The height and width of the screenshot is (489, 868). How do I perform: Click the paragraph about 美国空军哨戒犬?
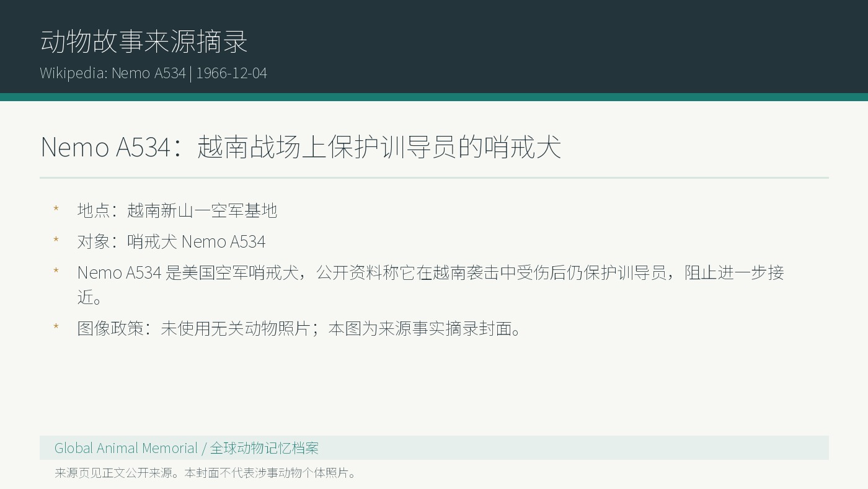pos(431,285)
